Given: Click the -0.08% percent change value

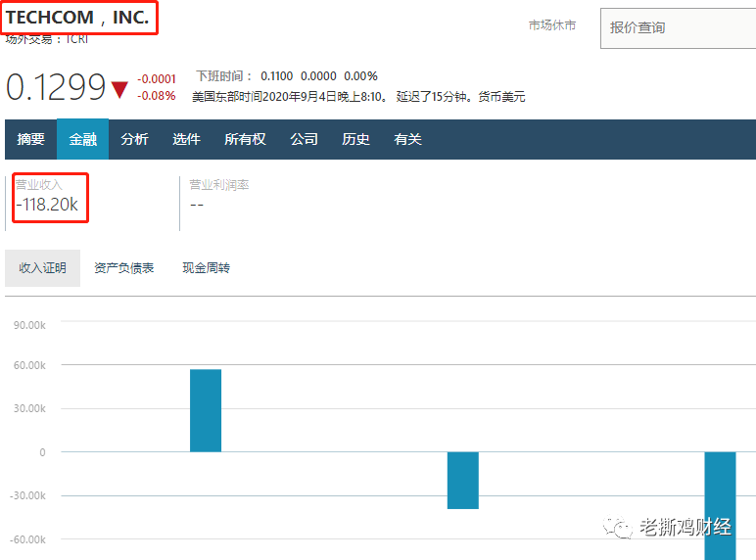Looking at the screenshot, I should click(x=157, y=96).
